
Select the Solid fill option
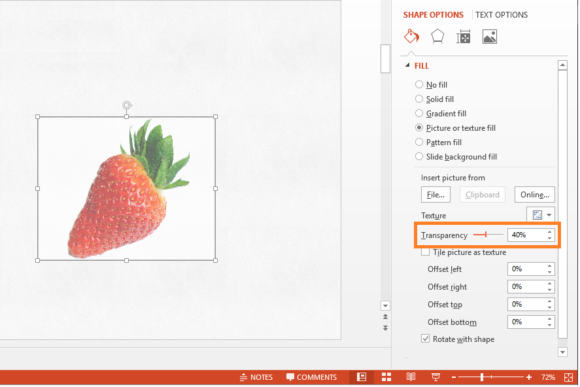coord(435,99)
